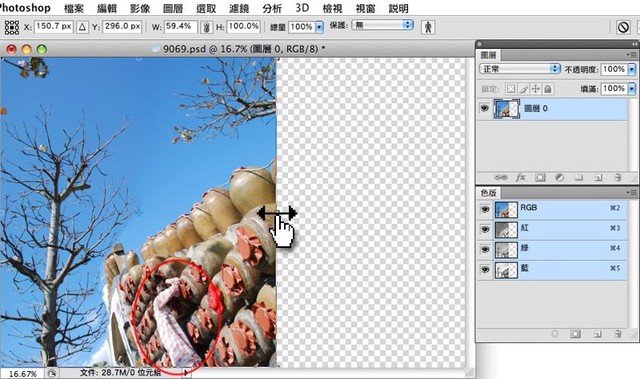
Task: Open the 總量 amount slider dropdown arrow
Action: pyautogui.click(x=320, y=27)
